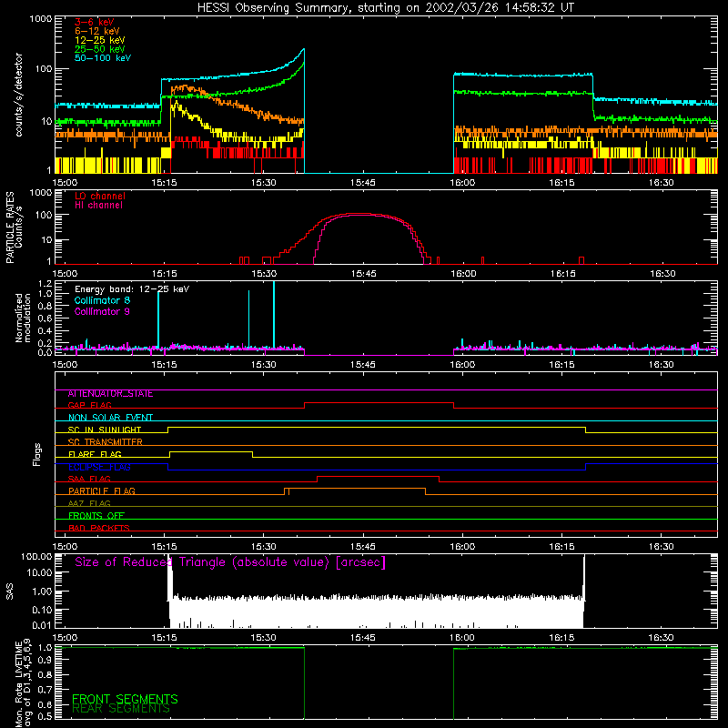Click the FRONTS_OFF flag label
728x728 pixels.
[96, 516]
